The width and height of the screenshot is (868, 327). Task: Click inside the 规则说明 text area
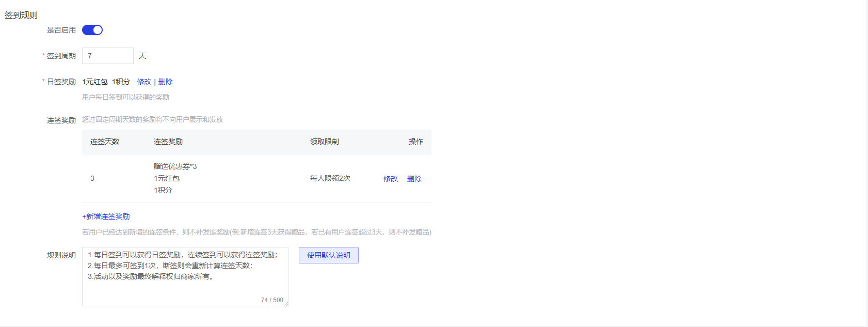pyautogui.click(x=185, y=284)
